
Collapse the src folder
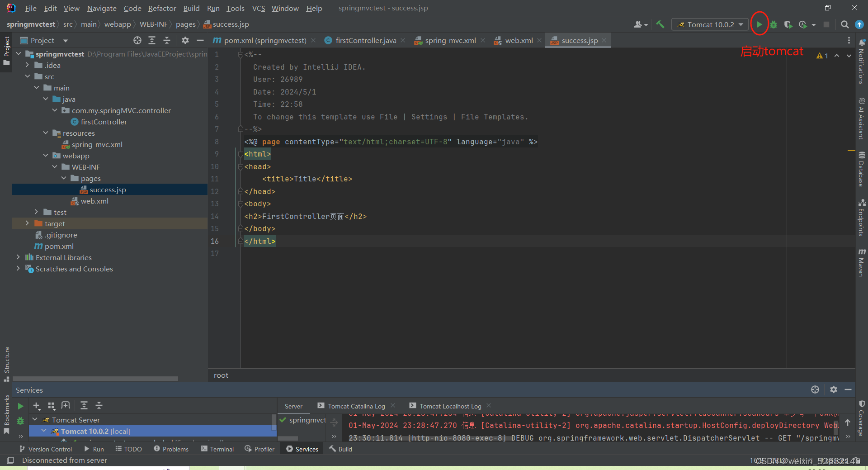pos(28,76)
